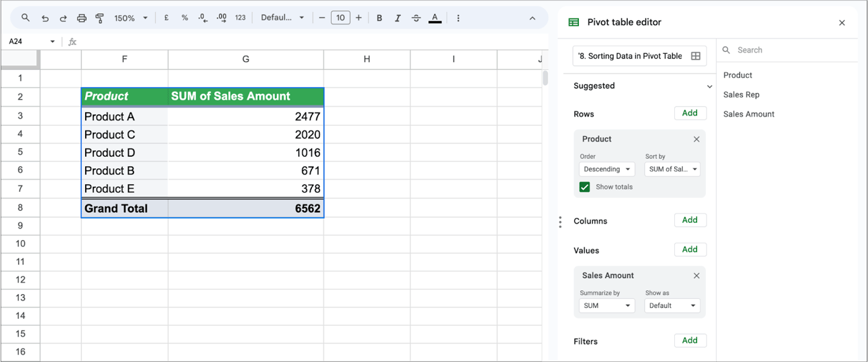Click the Search fields input
868x362 pixels.
pos(788,50)
